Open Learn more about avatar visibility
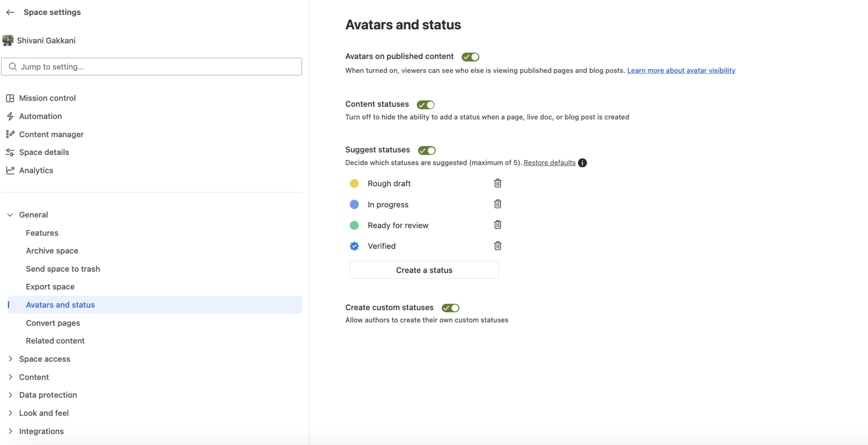Image resolution: width=868 pixels, height=445 pixels. pos(681,70)
